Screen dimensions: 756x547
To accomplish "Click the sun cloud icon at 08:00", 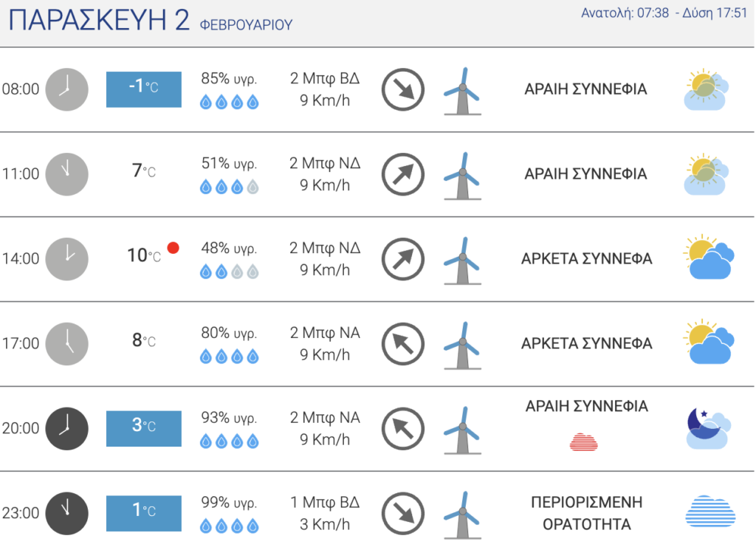I will 707,89.
